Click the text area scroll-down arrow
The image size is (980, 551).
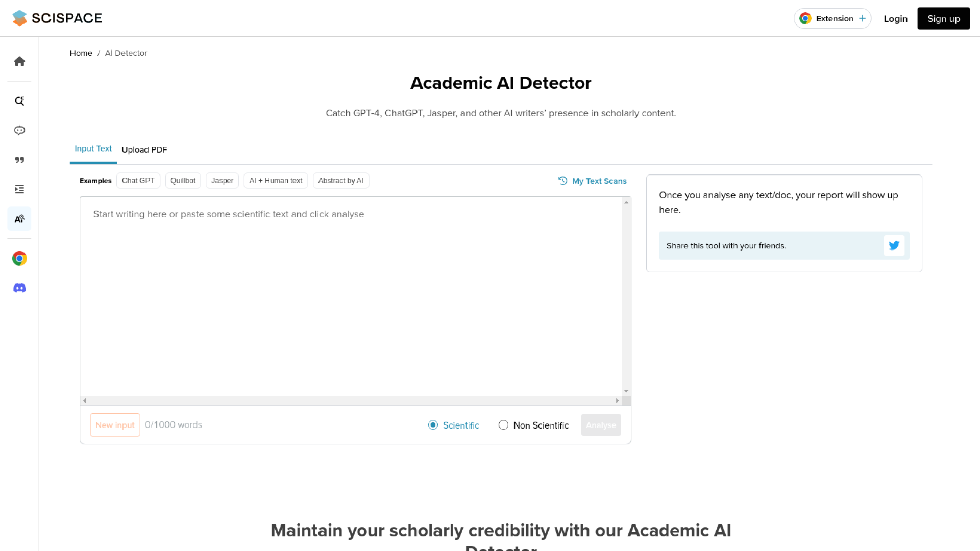(x=626, y=391)
